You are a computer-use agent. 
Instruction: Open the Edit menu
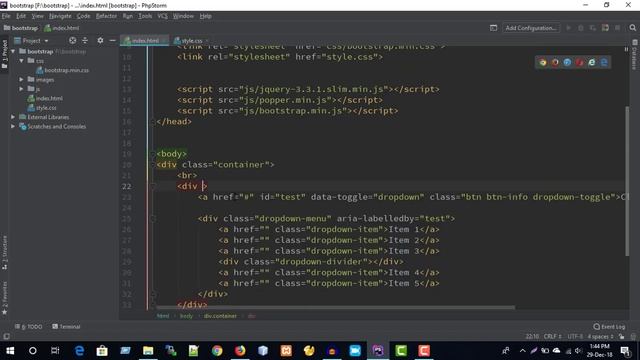pyautogui.click(x=21, y=16)
